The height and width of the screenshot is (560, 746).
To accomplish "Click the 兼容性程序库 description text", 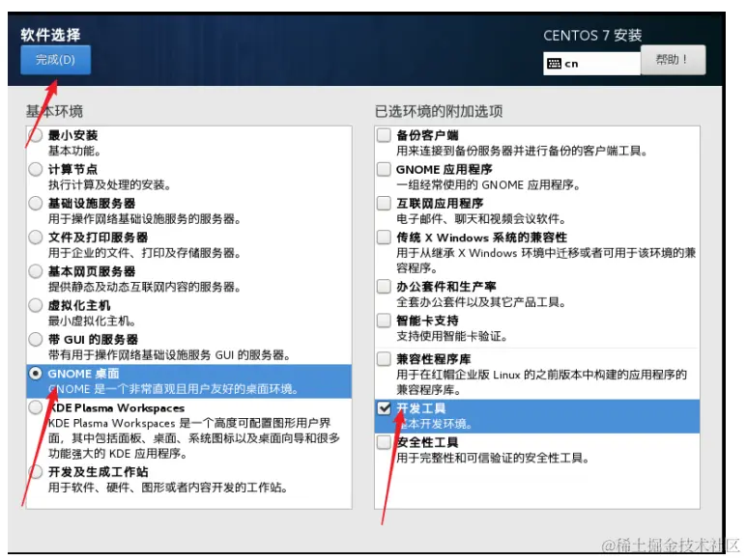I will [541, 382].
